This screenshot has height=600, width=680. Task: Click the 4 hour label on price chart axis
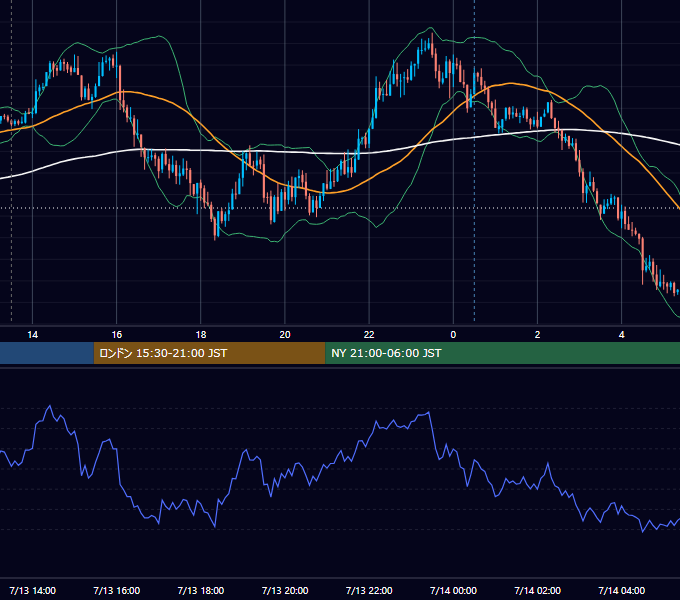[x=621, y=335]
